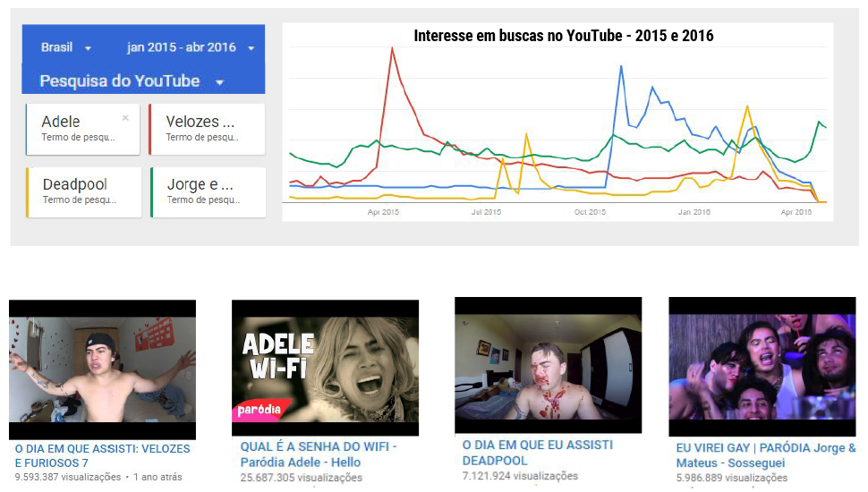Click the 25.687.305 visualizações view count
Screen dimensions: 868x492
302,478
